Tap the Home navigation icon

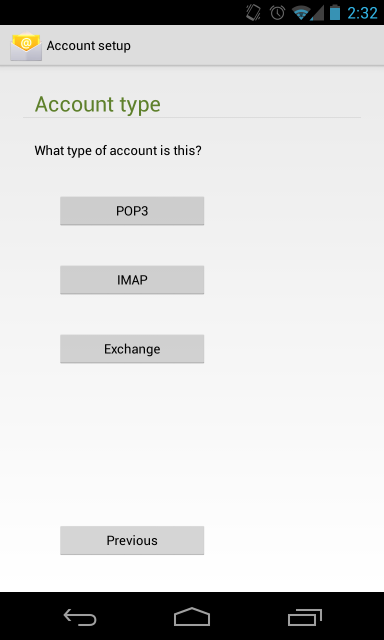[192, 617]
